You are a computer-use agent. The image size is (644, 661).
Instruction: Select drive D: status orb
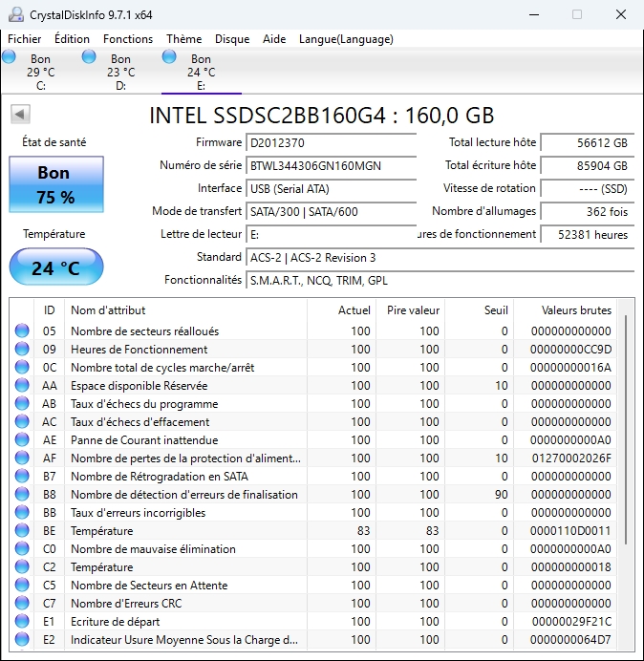[x=90, y=57]
